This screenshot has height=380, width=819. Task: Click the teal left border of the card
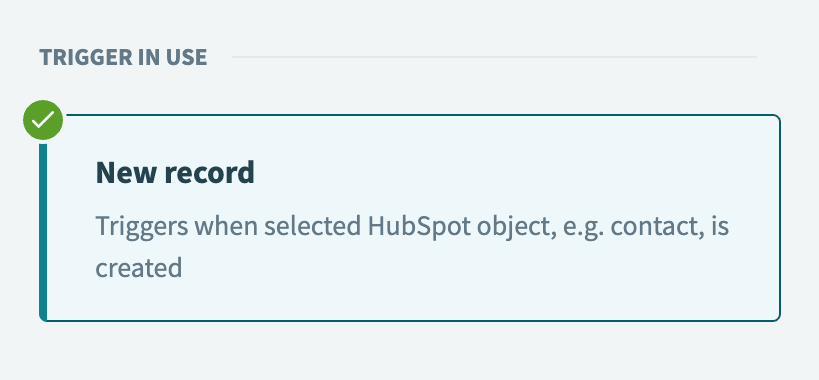(43, 230)
